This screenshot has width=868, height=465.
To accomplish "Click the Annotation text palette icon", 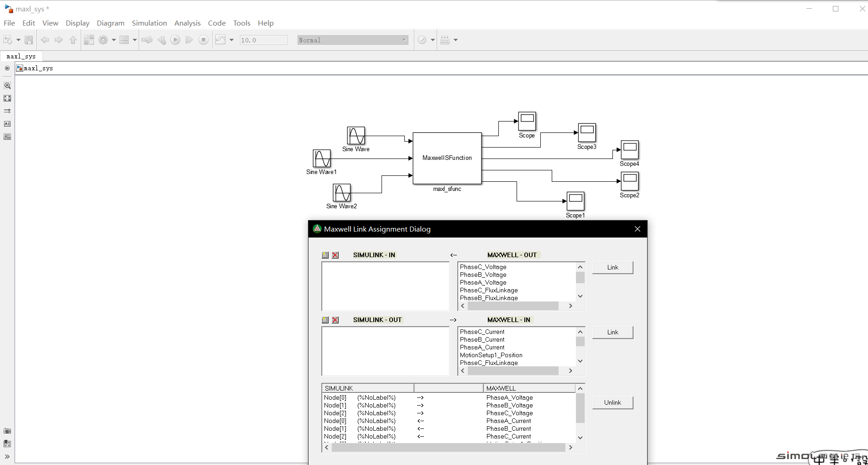I will pyautogui.click(x=7, y=124).
